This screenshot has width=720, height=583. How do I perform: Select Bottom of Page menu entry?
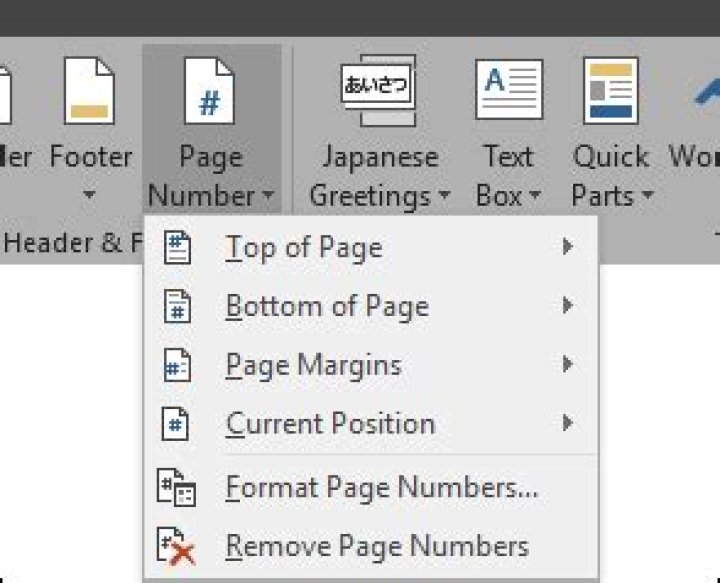point(371,306)
